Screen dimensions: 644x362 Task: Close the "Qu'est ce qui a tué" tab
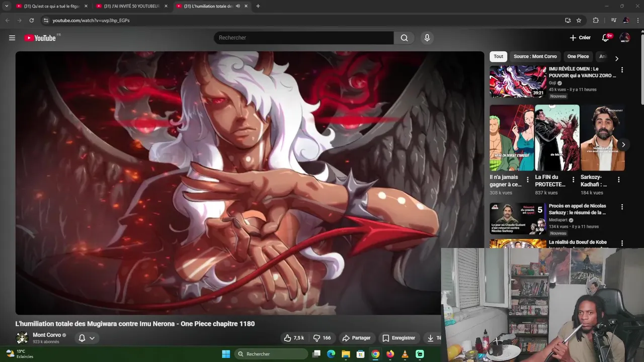[86, 6]
